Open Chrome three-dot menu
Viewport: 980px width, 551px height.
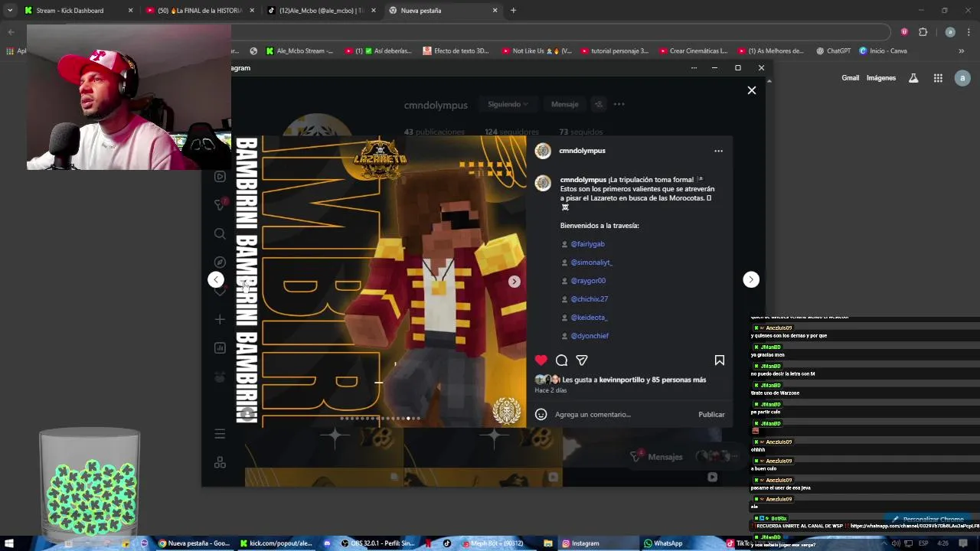(x=969, y=32)
